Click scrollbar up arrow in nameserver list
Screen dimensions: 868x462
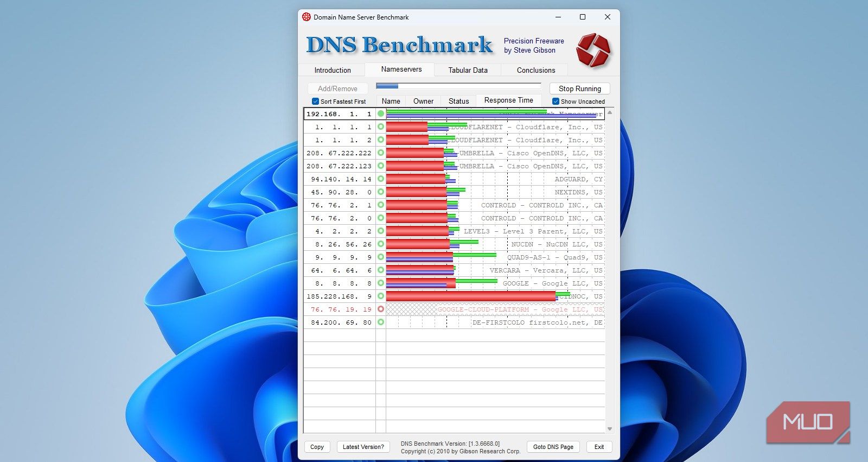tap(610, 112)
